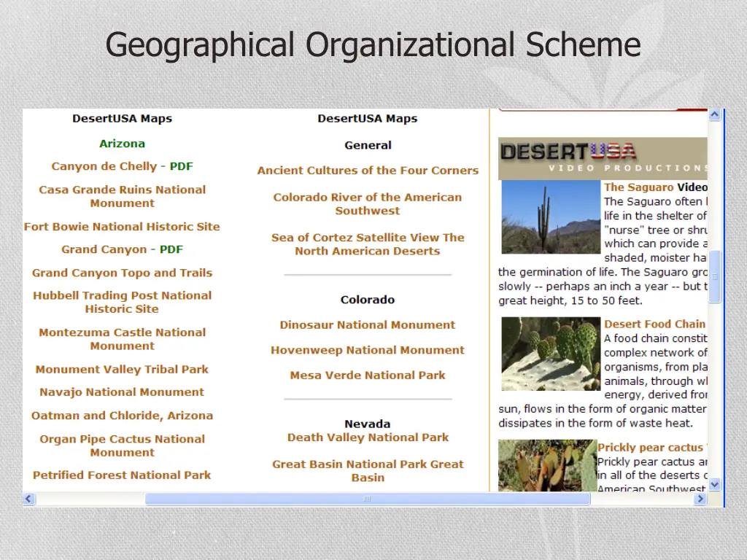This screenshot has height=560, width=747.
Task: Open the Desert Food Chain thumbnail image
Action: click(x=550, y=354)
